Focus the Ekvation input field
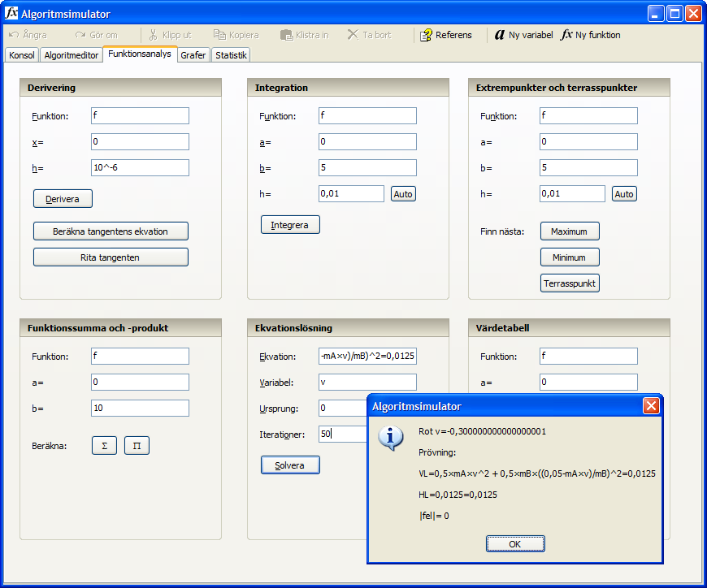This screenshot has width=707, height=588. 367,356
